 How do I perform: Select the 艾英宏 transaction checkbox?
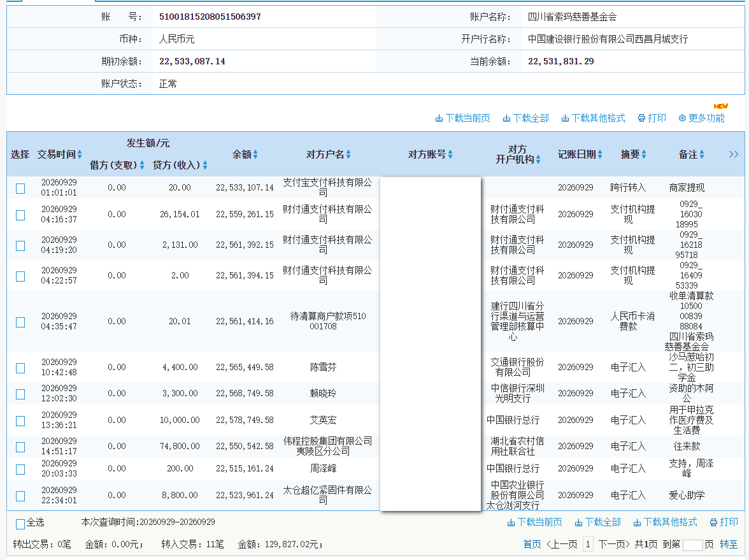tap(20, 421)
